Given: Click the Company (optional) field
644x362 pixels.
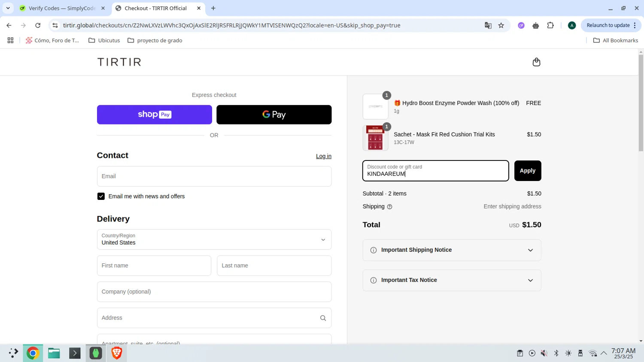Looking at the screenshot, I should 214,292.
